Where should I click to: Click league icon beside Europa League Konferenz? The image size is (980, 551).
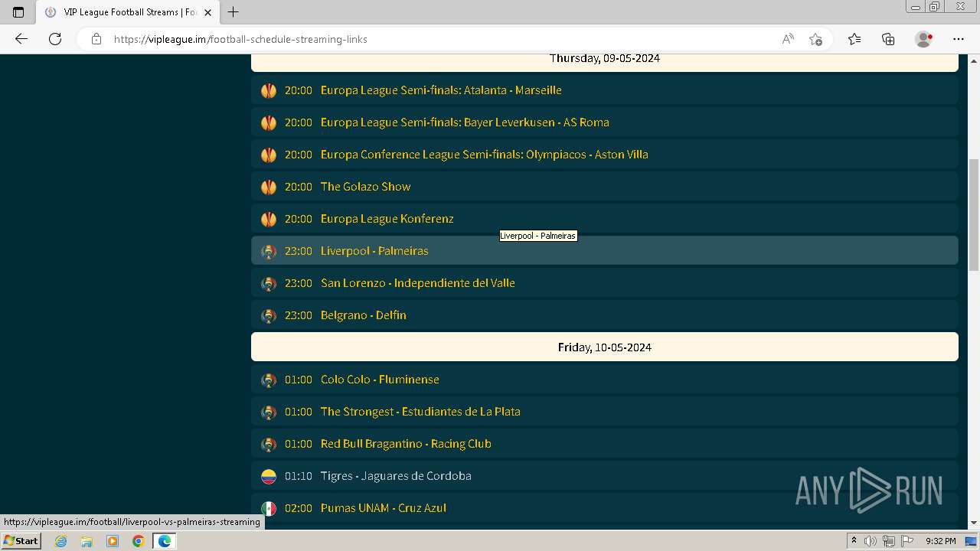269,219
